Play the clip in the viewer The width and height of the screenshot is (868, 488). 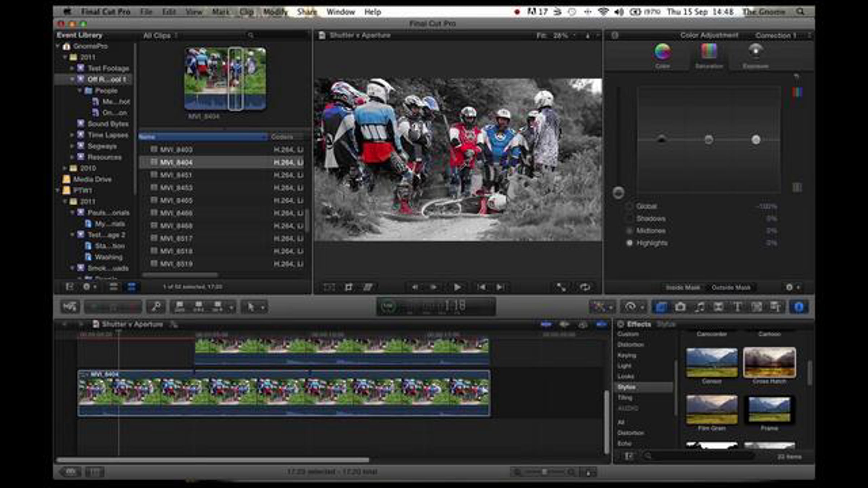[457, 287]
